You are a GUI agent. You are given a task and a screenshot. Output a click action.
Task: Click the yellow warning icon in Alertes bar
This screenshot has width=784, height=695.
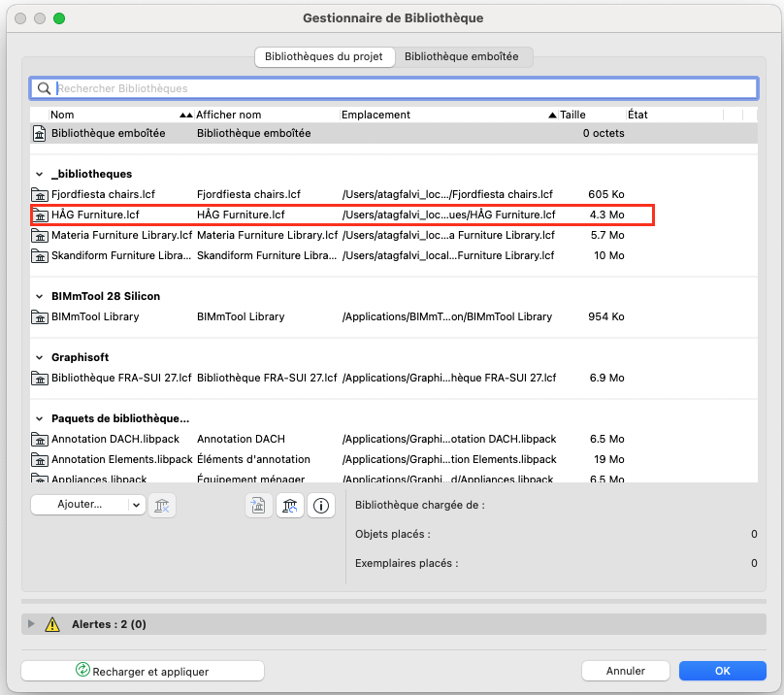click(52, 624)
